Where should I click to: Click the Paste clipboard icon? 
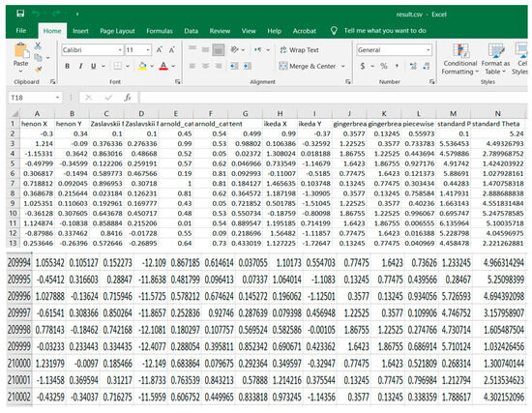coord(21,51)
